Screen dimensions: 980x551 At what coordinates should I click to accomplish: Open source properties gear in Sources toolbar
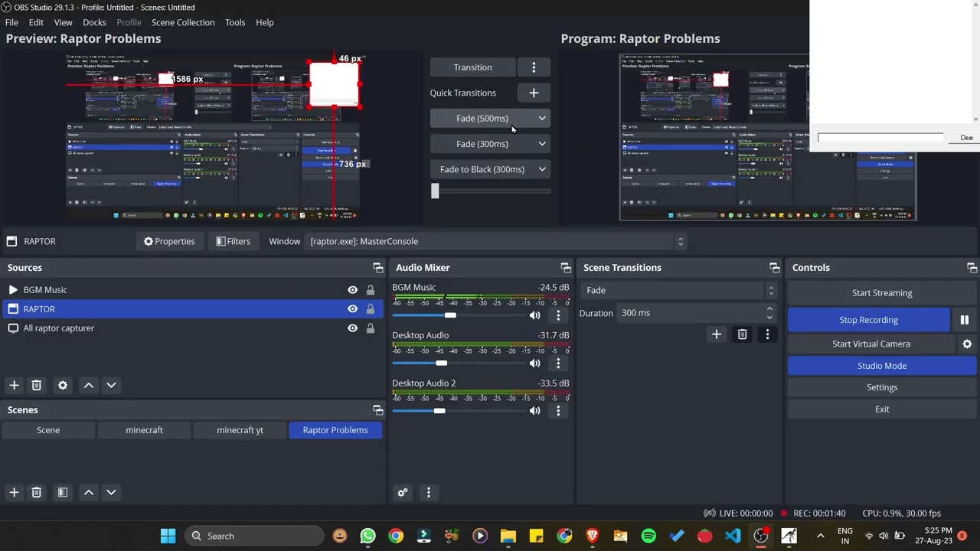[63, 386]
